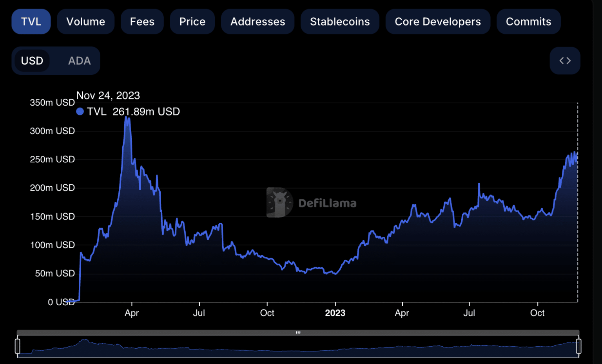Switch chart denomination to ADA
The image size is (602, 364).
79,61
